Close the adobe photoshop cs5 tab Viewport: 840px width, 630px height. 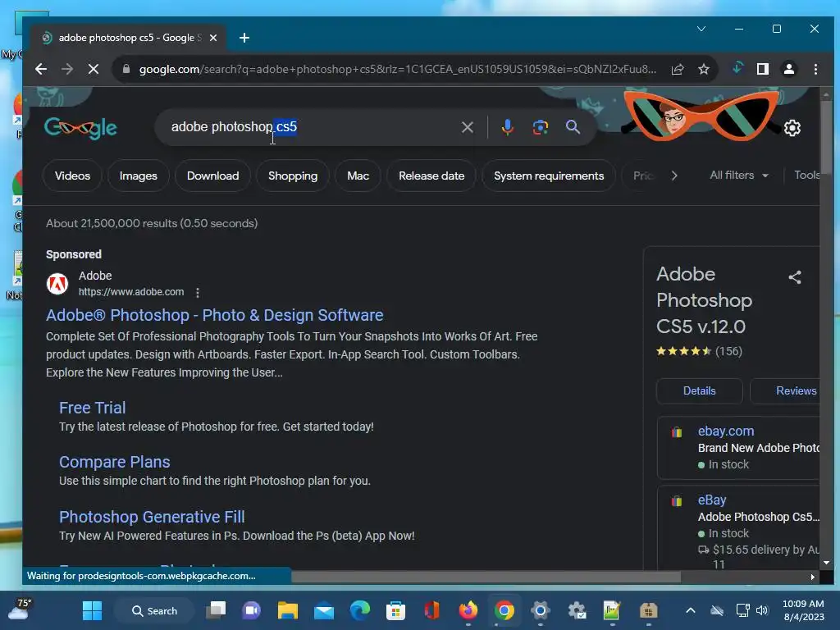point(213,38)
